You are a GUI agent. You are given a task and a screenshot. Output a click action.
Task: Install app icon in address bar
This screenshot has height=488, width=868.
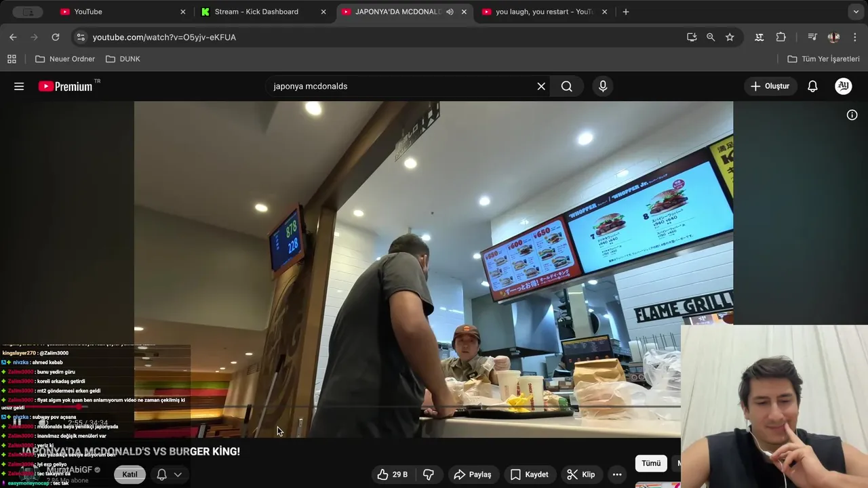coord(692,37)
